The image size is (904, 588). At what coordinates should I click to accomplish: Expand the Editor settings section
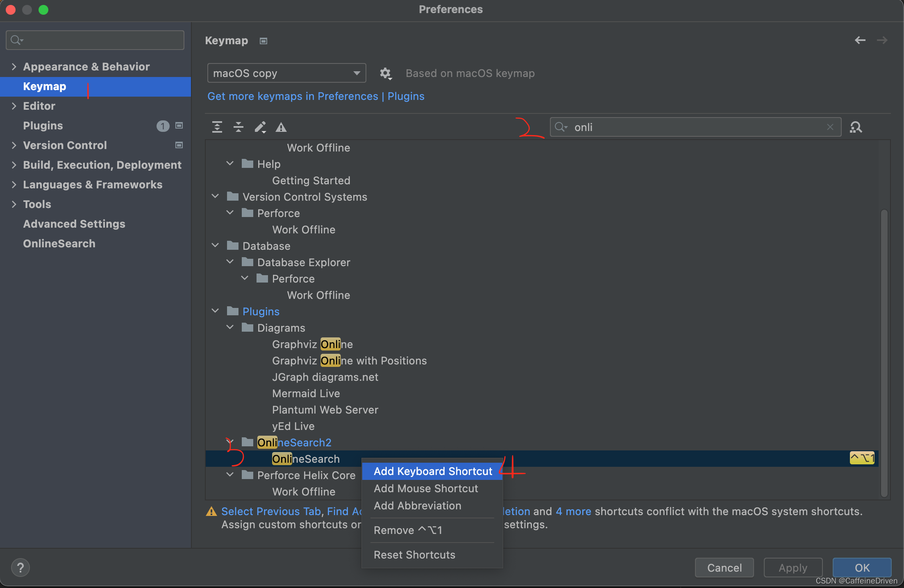coord(14,106)
